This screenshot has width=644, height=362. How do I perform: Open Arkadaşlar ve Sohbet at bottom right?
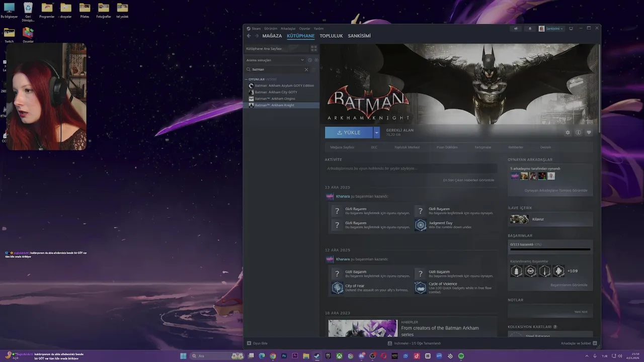click(x=579, y=343)
